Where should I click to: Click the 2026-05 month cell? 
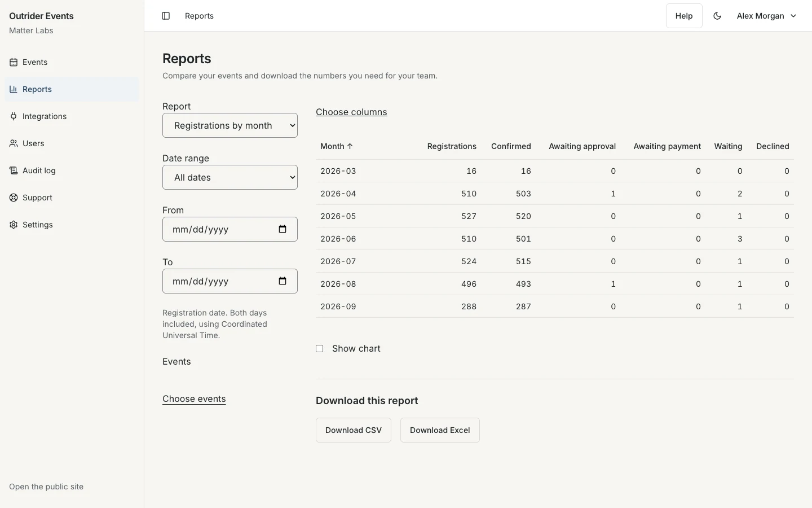coord(338,216)
